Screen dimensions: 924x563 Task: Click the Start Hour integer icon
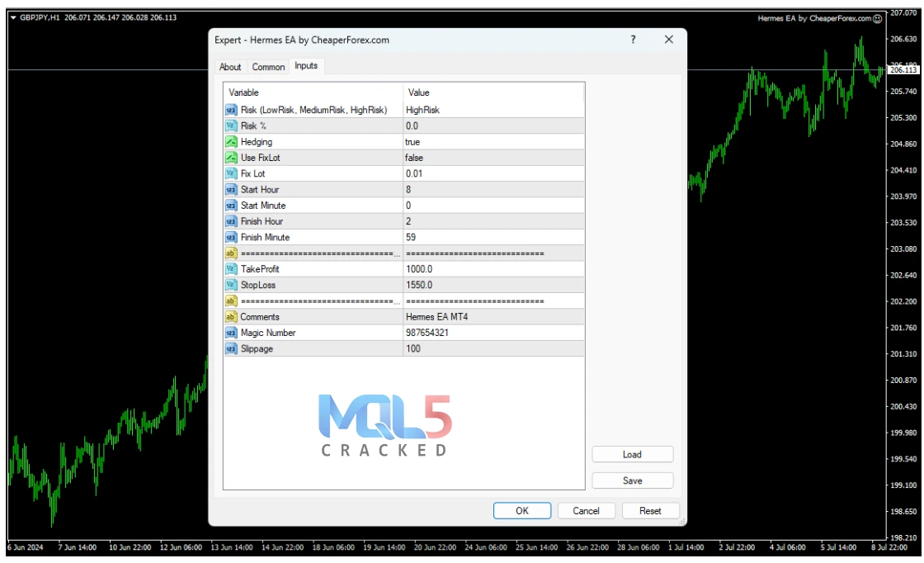(231, 190)
